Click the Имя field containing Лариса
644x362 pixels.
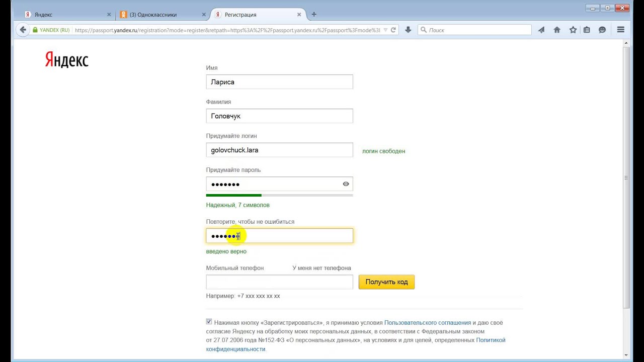pos(279,82)
